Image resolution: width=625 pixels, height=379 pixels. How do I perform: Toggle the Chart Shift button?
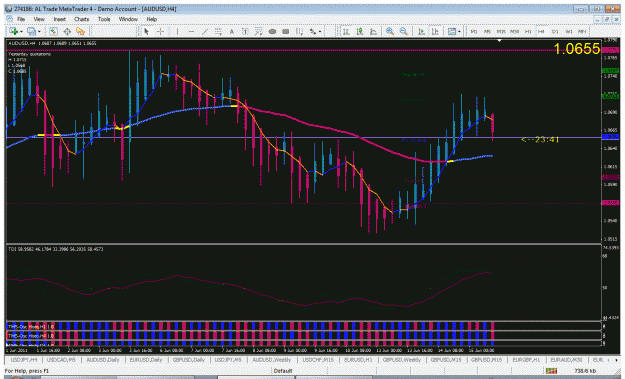(x=434, y=31)
